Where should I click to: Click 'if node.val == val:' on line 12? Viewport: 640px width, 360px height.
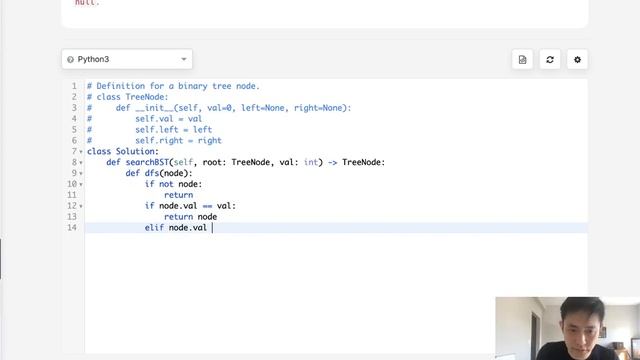190,206
